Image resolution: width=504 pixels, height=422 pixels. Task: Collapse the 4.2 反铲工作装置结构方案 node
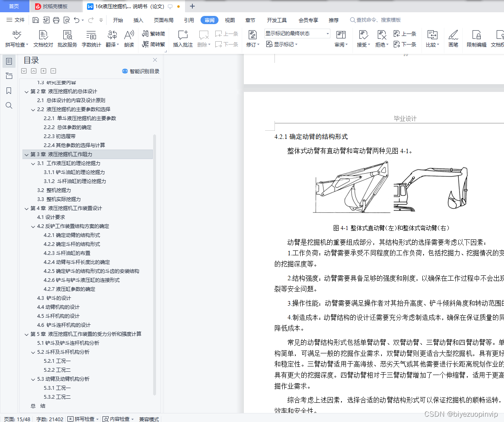[33, 227]
